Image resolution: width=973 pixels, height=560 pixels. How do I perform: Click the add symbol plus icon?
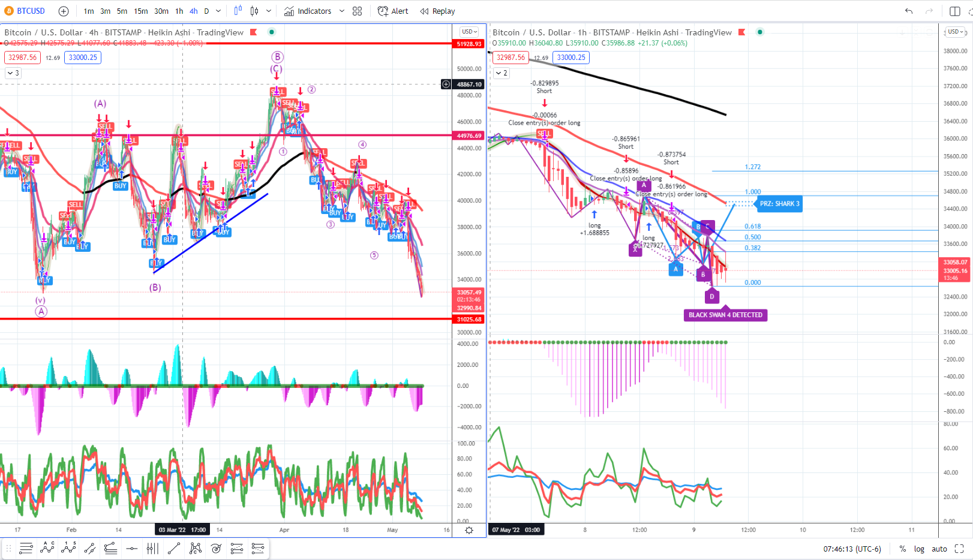64,11
